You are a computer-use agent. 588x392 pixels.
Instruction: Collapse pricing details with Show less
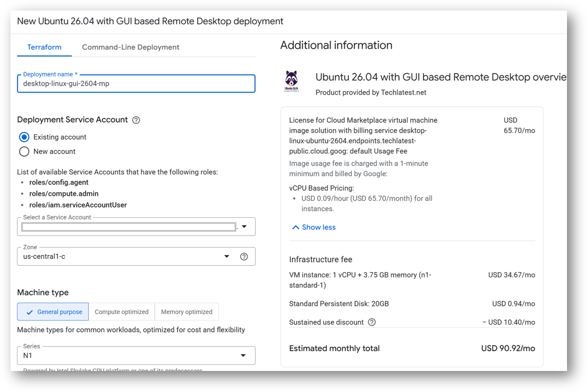point(314,227)
